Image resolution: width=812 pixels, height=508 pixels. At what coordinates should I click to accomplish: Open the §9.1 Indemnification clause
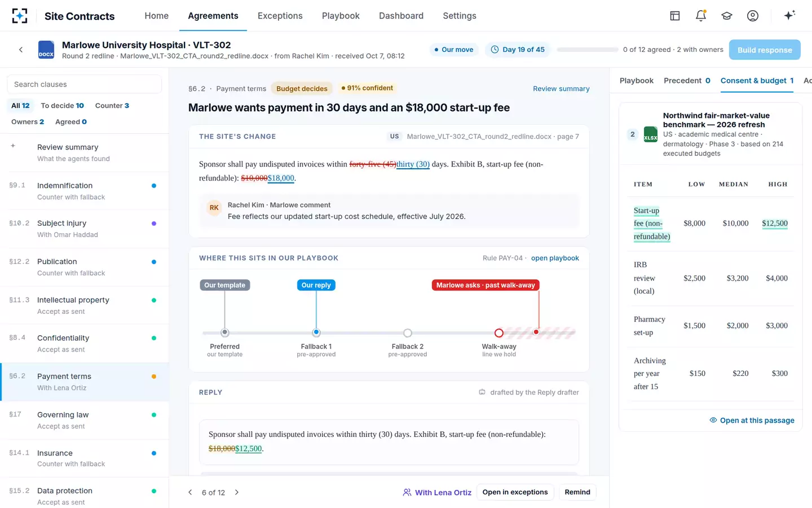click(85, 191)
